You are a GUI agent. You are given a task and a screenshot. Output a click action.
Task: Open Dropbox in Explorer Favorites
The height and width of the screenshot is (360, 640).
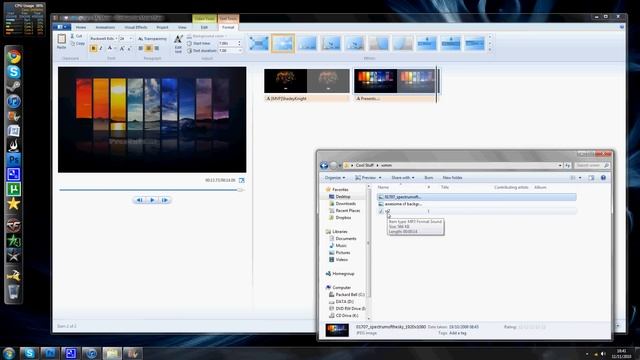(340, 218)
